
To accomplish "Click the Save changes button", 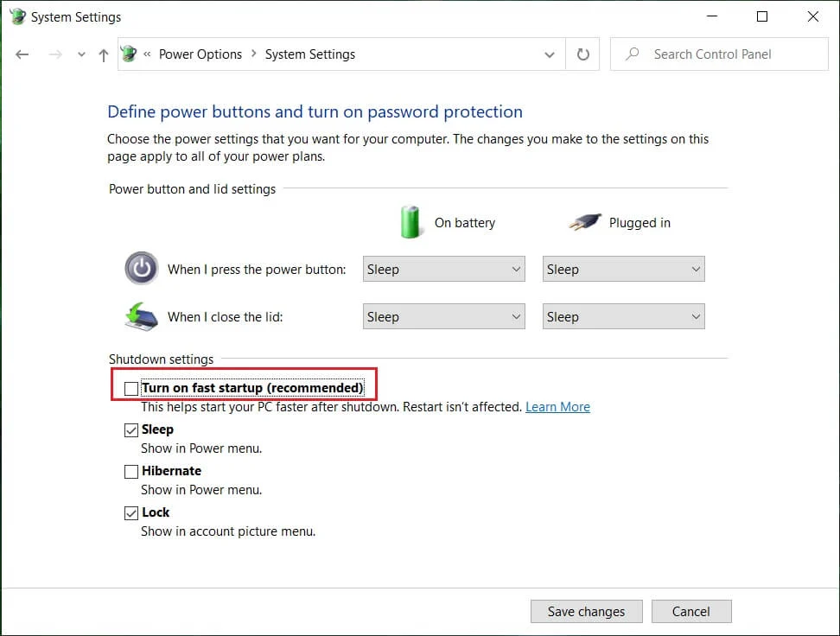I will pyautogui.click(x=586, y=612).
